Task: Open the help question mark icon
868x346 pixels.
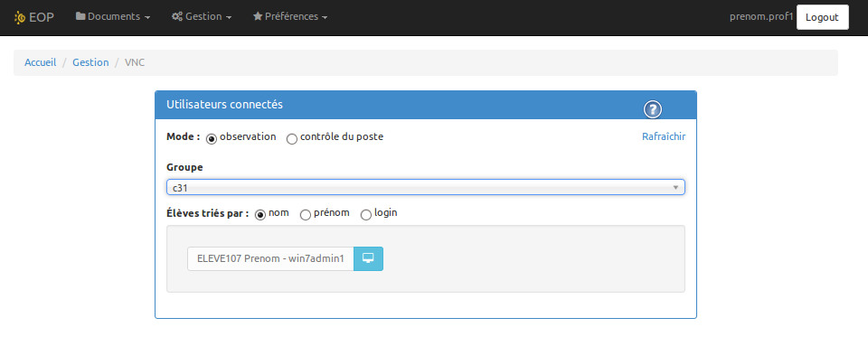Action: [x=653, y=109]
